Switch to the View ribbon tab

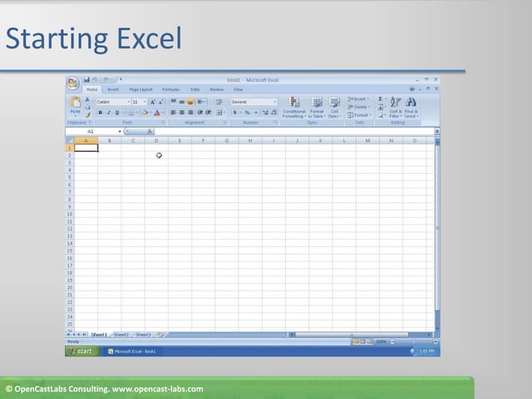click(x=238, y=89)
